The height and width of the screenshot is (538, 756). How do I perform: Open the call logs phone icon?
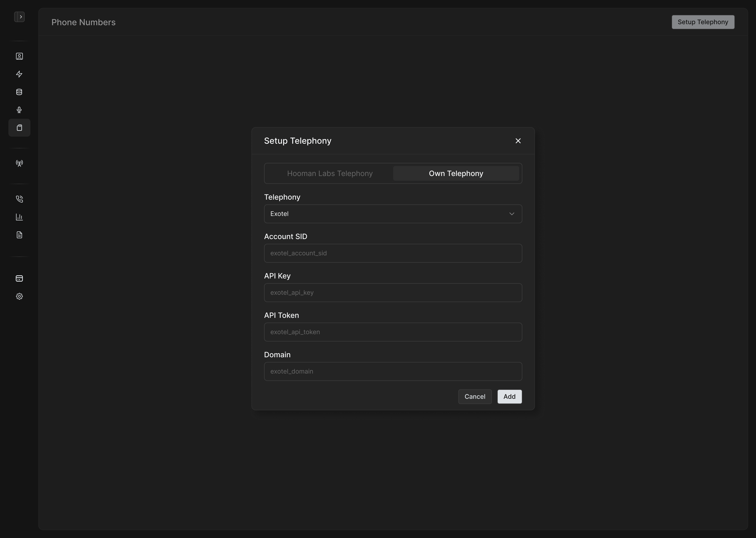coord(19,199)
